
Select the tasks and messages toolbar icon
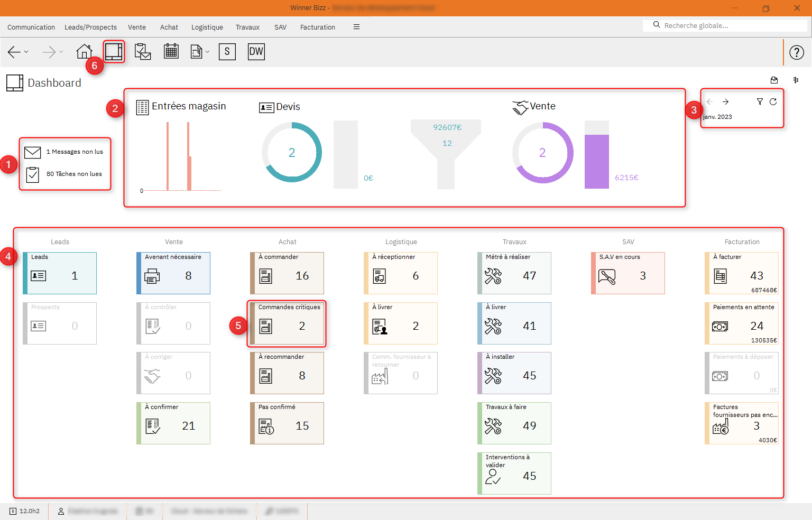click(x=143, y=51)
